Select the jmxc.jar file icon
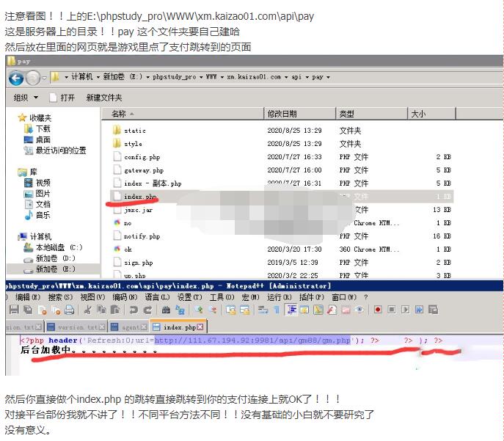Screen dimensions: 504x441 [117, 210]
